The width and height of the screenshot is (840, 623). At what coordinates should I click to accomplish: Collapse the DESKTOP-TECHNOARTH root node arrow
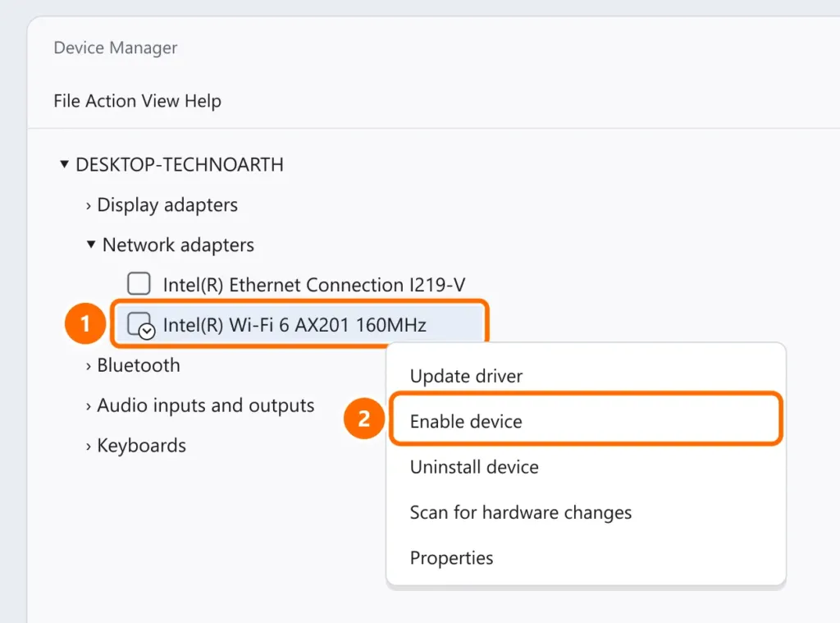coord(64,164)
